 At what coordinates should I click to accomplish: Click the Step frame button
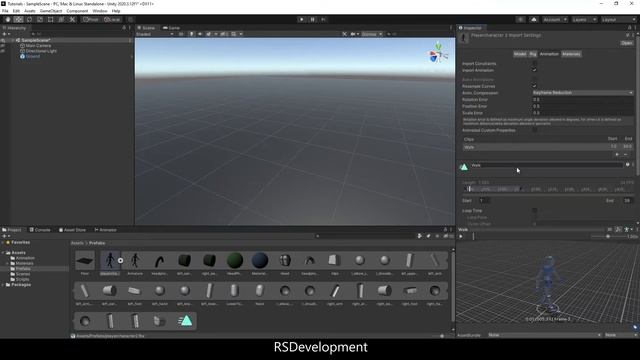(323, 20)
